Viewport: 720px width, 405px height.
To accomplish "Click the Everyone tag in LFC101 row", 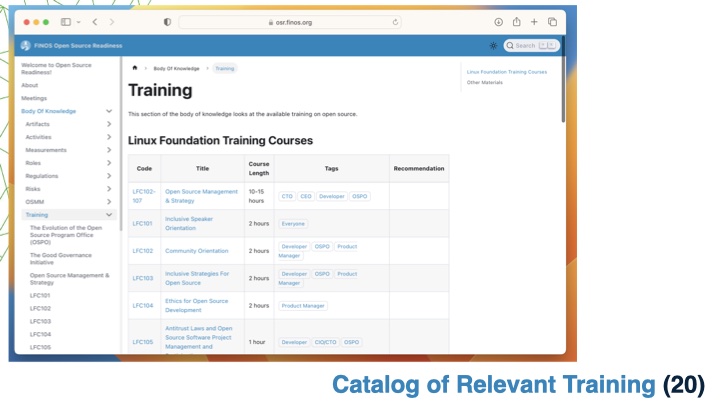I will pos(293,224).
